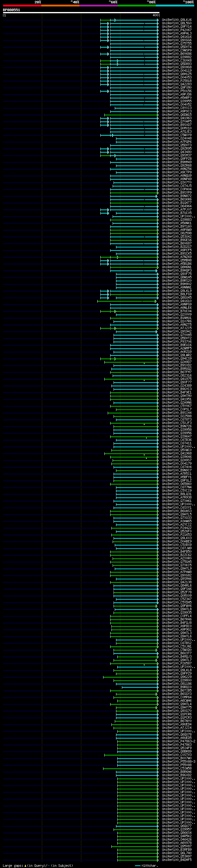
Task: Select hit label UniRef100_Q6QU78
Action: (177, 734)
